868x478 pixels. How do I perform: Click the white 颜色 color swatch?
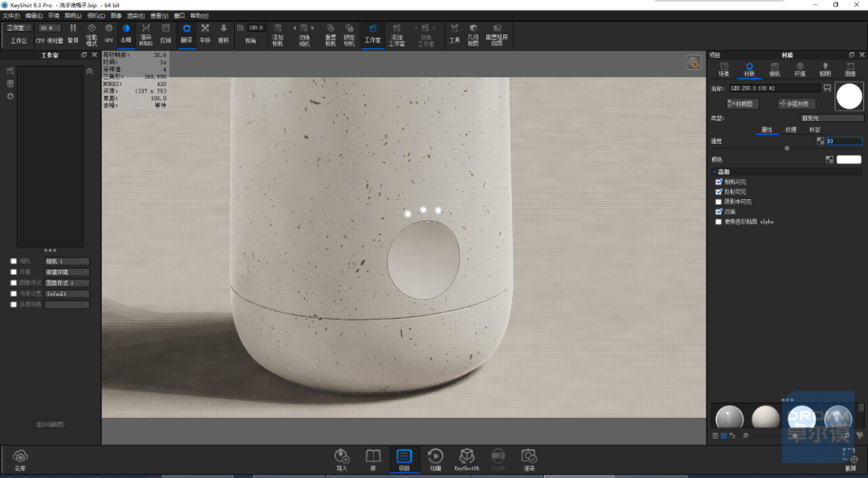click(849, 159)
